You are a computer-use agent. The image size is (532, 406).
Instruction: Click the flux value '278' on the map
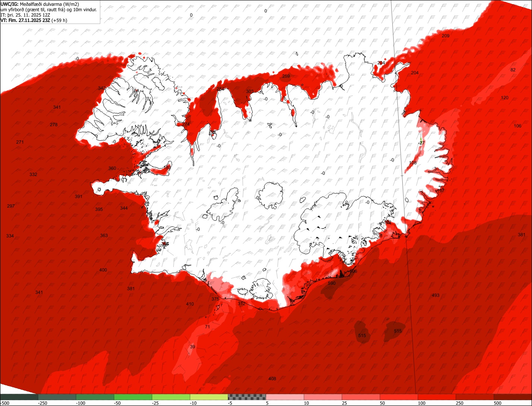tap(54, 125)
